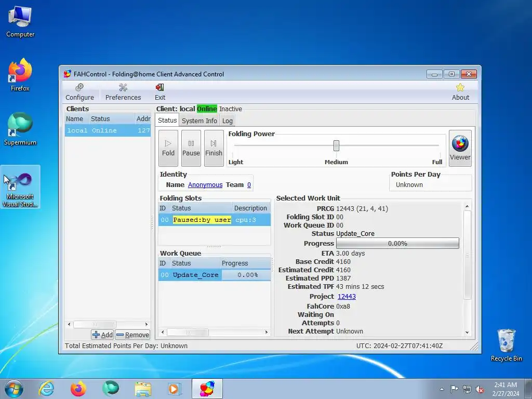Launch Firefox from the taskbar
This screenshot has height=399, width=532.
point(78,389)
